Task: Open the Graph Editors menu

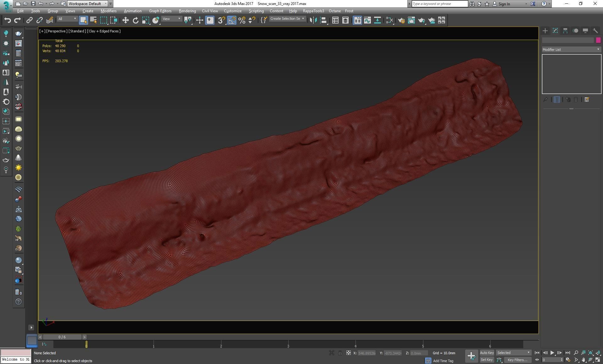Action: click(160, 11)
